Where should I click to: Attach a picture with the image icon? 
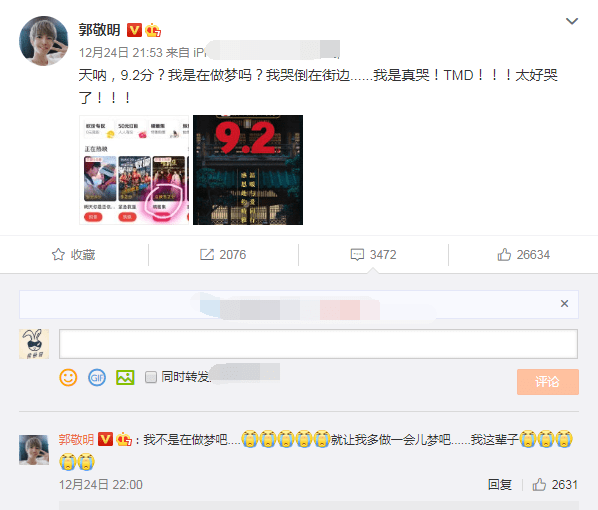point(125,378)
